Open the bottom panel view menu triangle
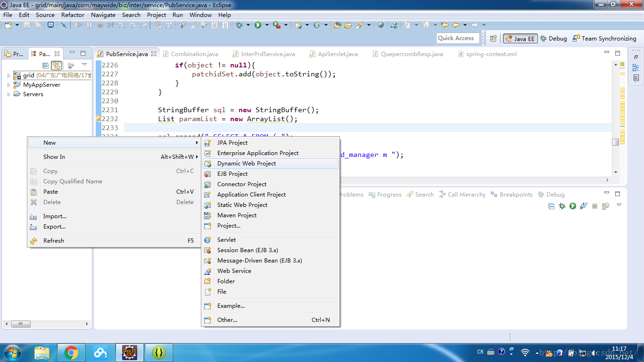 pos(619,205)
